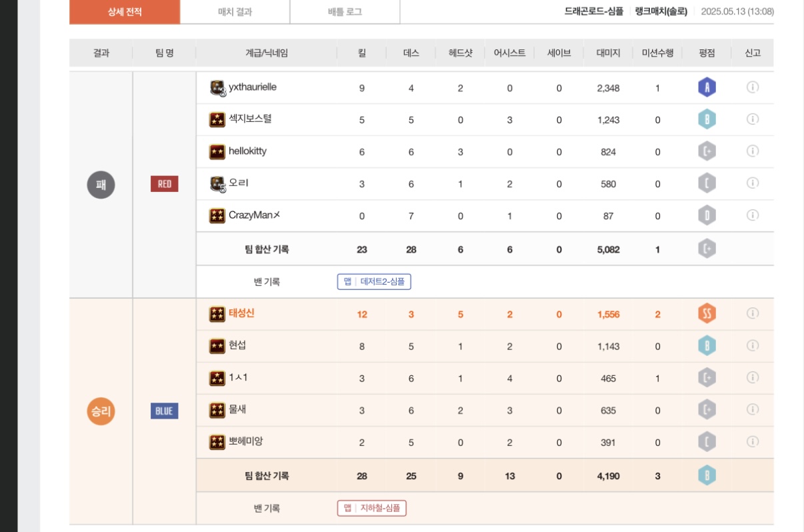This screenshot has width=804, height=532.
Task: Click the BLUE team label
Action: (x=164, y=411)
